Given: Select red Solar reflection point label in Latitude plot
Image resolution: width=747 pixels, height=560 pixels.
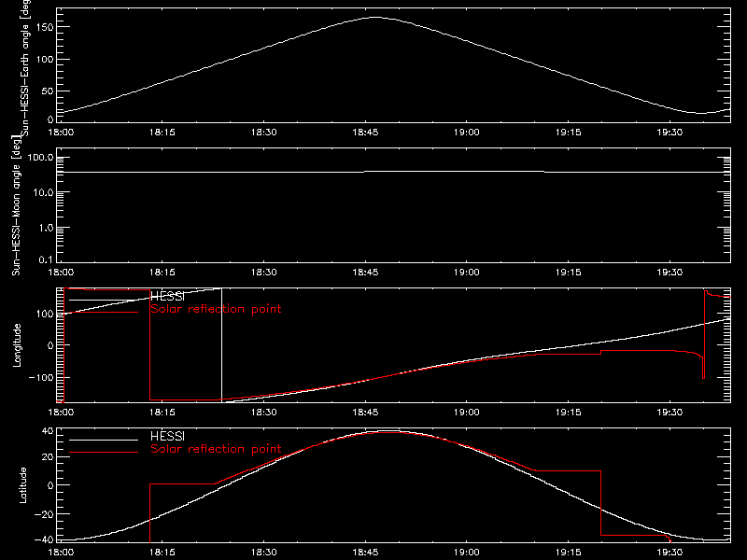Looking at the screenshot, I should pos(216,449).
